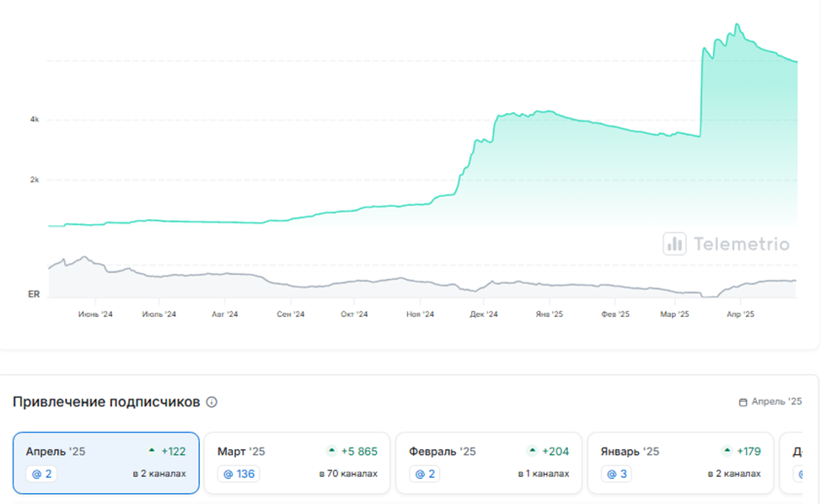The width and height of the screenshot is (821, 504).
Task: Select the Январь '25 month card
Action: pyautogui.click(x=680, y=463)
